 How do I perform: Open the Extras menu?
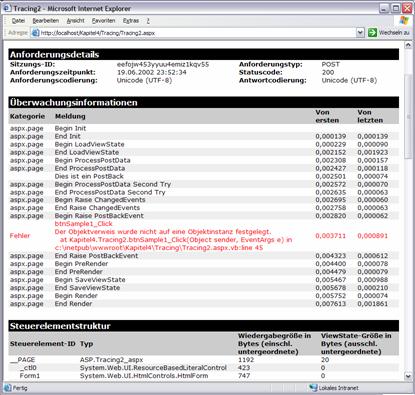click(x=131, y=21)
